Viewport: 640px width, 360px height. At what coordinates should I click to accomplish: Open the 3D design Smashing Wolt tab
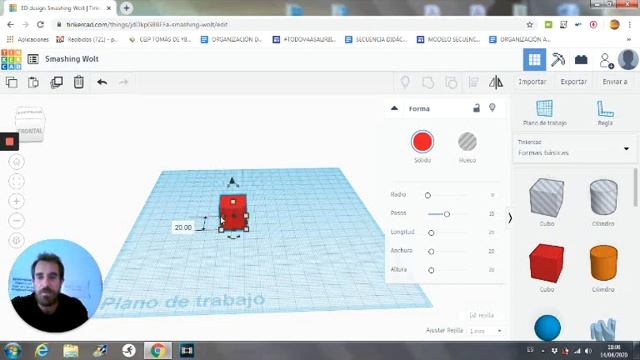pos(60,8)
